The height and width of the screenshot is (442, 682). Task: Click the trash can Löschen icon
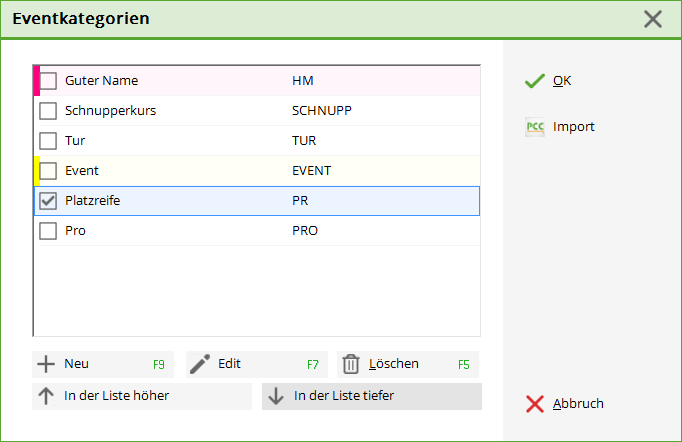(350, 364)
